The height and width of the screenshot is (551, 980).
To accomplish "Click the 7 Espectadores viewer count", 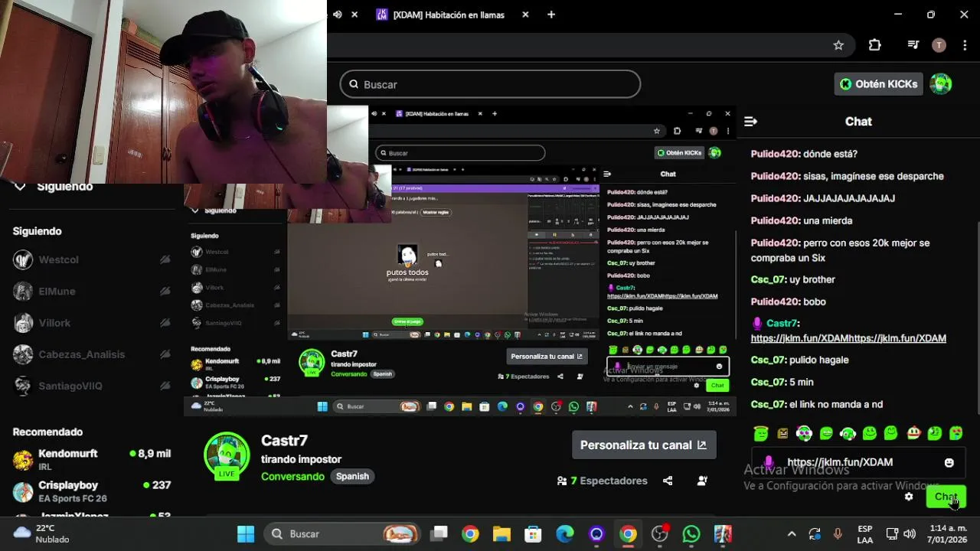I will [602, 481].
